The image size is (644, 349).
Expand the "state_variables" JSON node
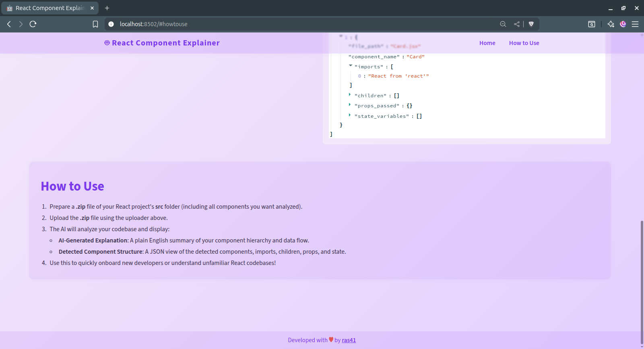(350, 115)
